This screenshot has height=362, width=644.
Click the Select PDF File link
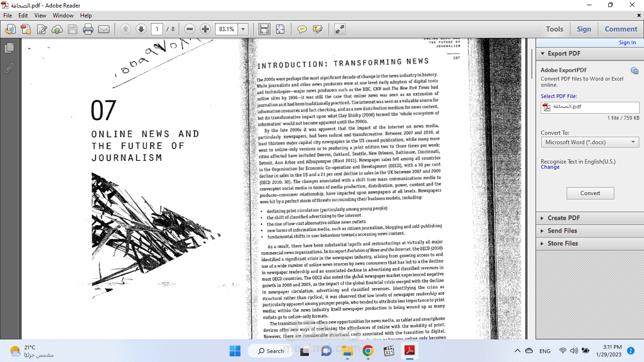click(x=559, y=96)
